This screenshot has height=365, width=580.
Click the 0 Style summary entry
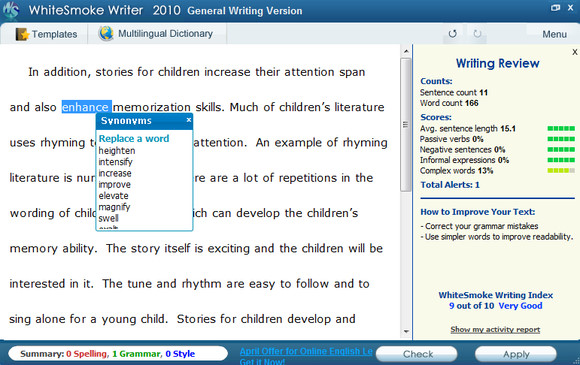[180, 354]
